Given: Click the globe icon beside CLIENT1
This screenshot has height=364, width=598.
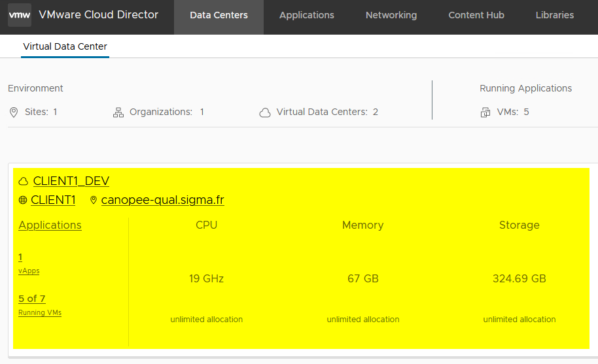Looking at the screenshot, I should tap(23, 200).
